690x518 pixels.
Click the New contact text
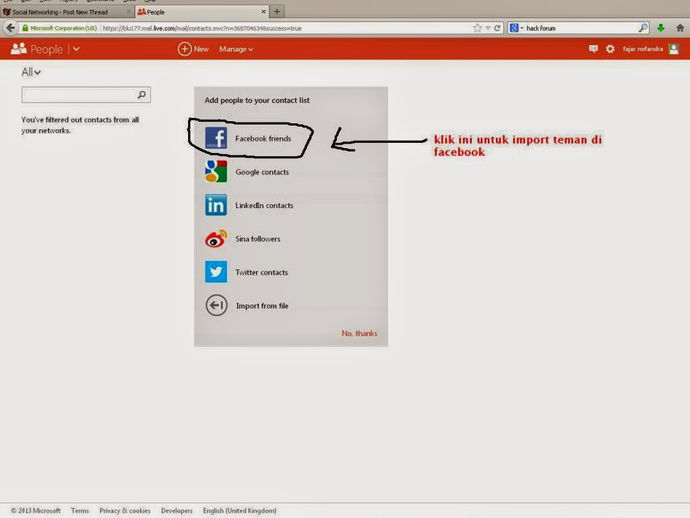coord(201,49)
